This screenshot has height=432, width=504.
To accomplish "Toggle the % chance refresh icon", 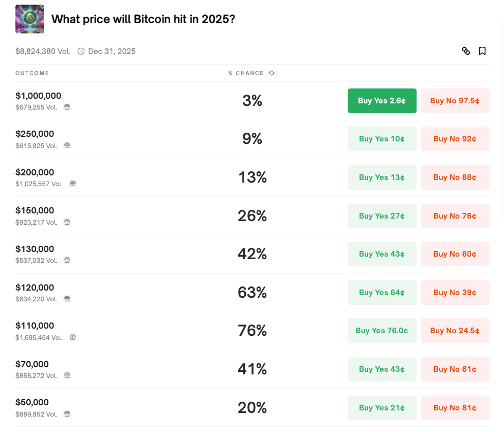I will [x=272, y=73].
